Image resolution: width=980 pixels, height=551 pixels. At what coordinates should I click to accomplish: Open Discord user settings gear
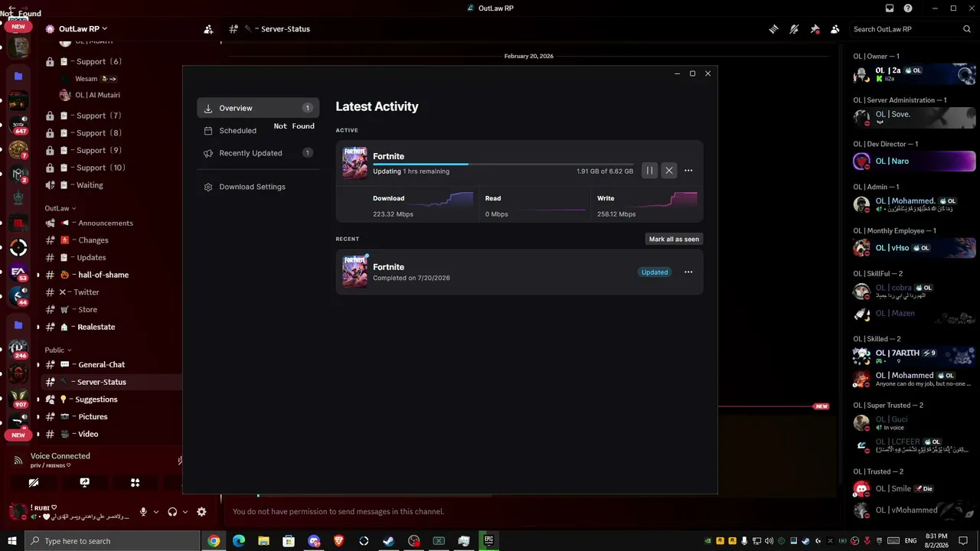(x=201, y=512)
